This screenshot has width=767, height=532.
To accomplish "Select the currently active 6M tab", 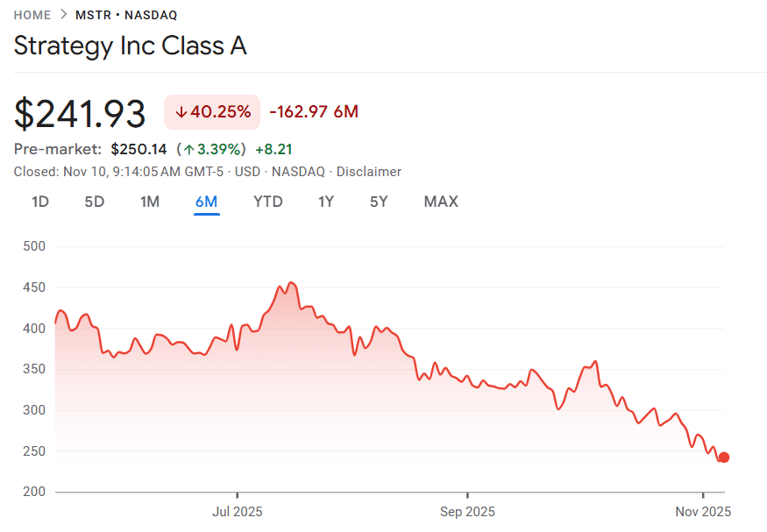I will (x=206, y=202).
